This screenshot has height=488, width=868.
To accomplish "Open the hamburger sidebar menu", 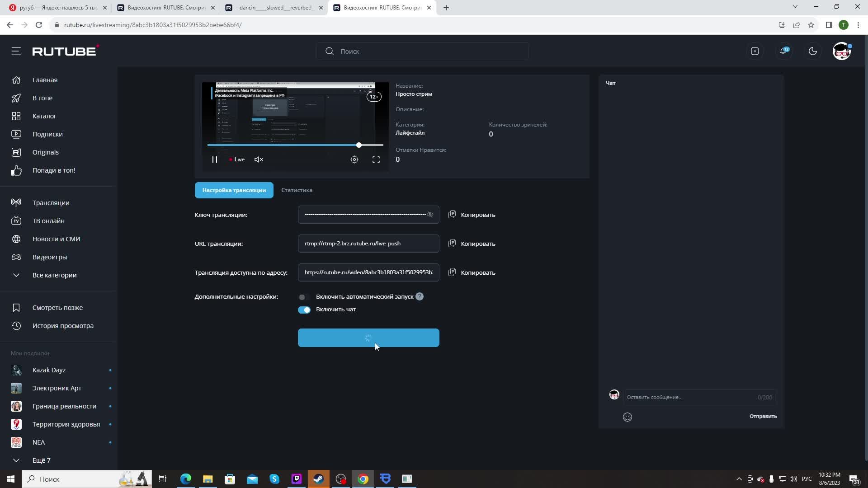I will coord(16,51).
